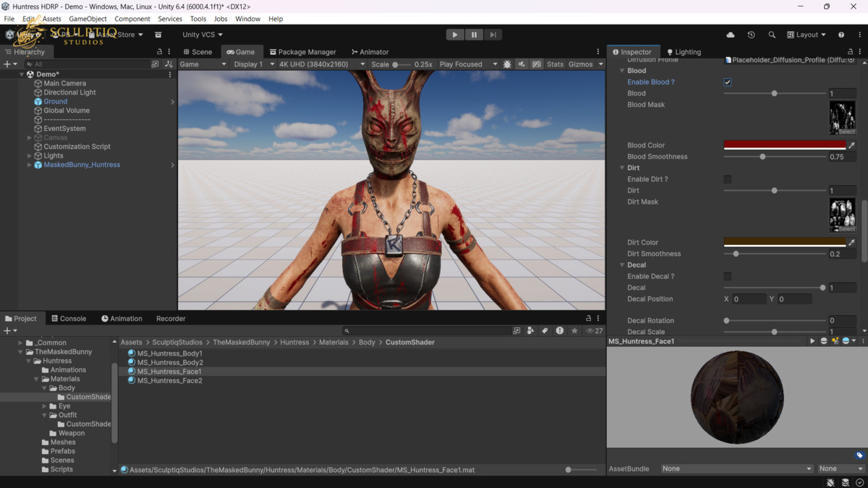This screenshot has height=488, width=868.
Task: Play the material preview animation
Action: point(812,341)
